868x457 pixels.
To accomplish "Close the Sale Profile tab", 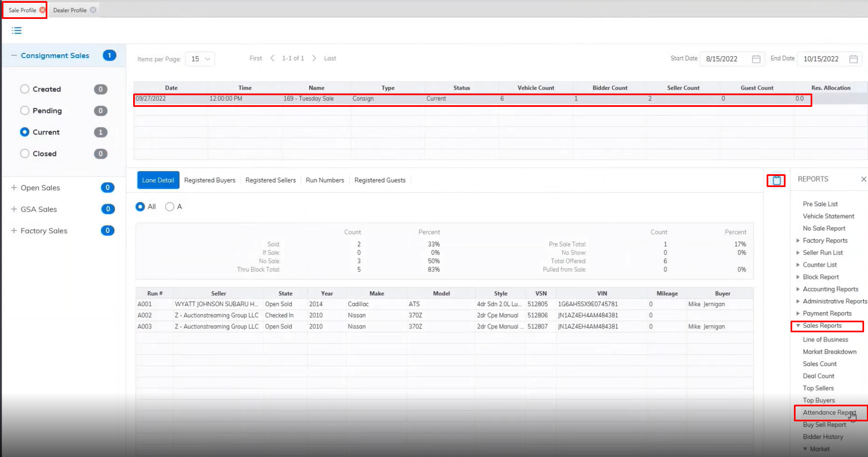I will (42, 10).
